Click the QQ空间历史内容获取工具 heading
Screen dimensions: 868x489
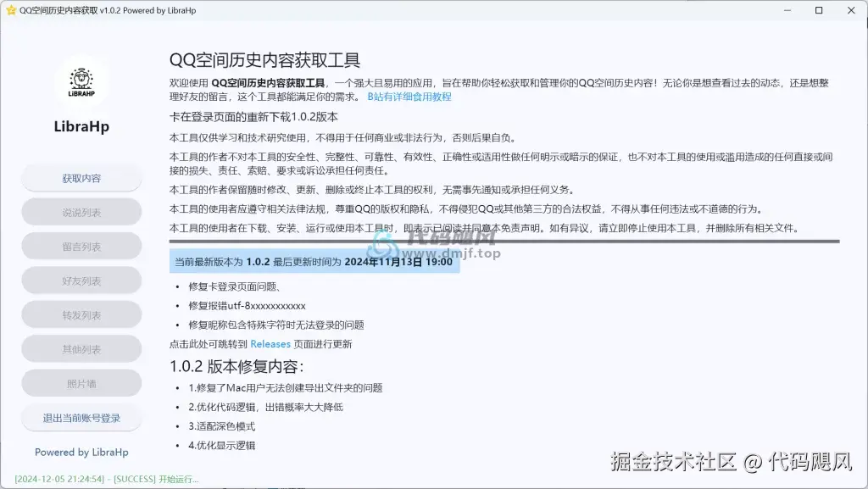(x=264, y=59)
